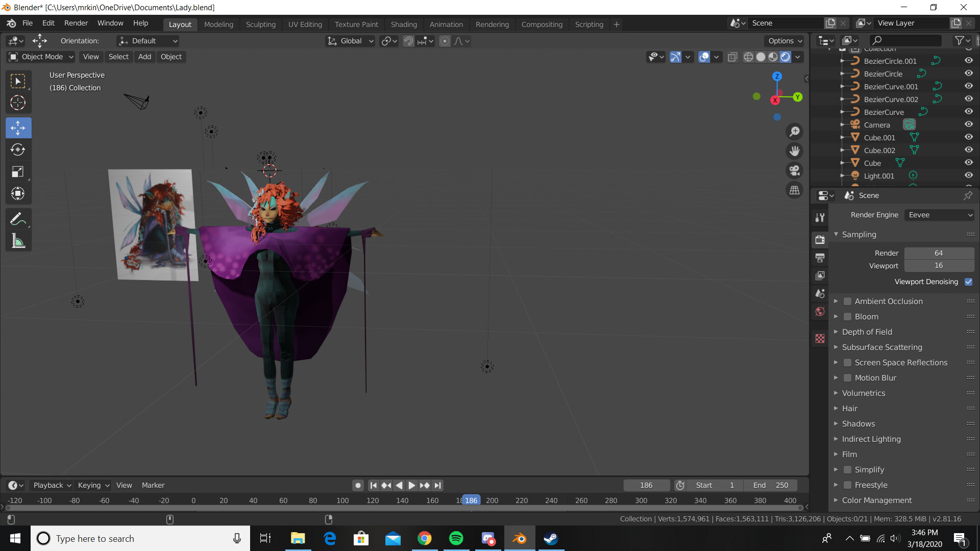Hide the Cube object with its eye toggle
The height and width of the screenshot is (551, 980).
(x=969, y=163)
